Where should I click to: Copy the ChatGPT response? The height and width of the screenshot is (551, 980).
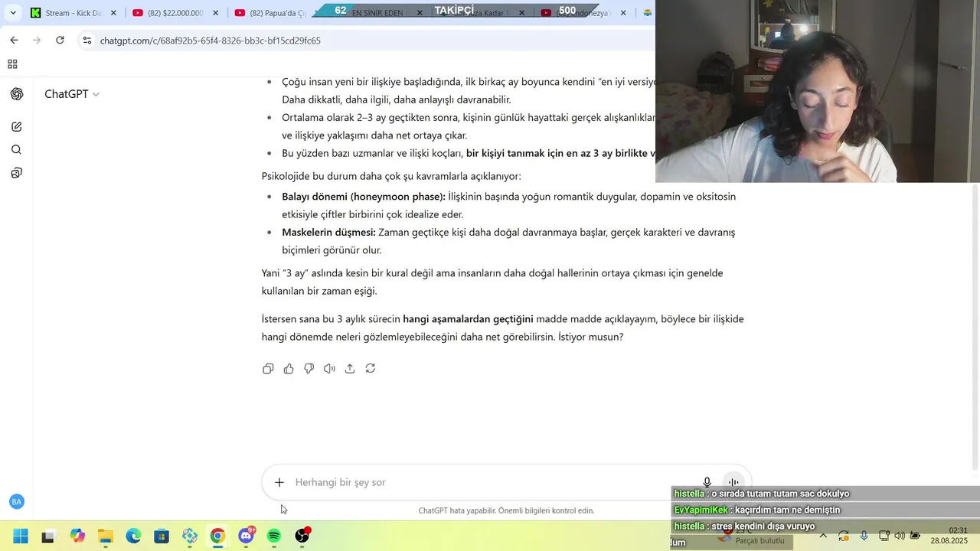[268, 369]
